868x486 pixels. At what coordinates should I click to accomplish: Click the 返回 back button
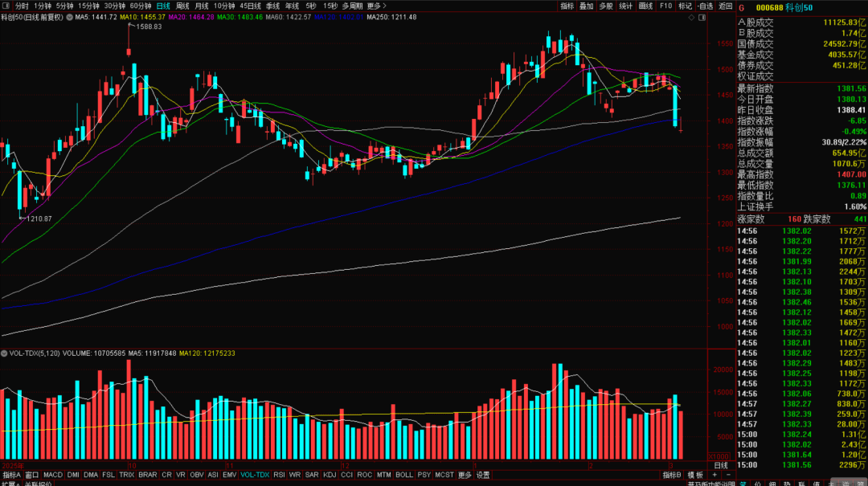pos(726,6)
